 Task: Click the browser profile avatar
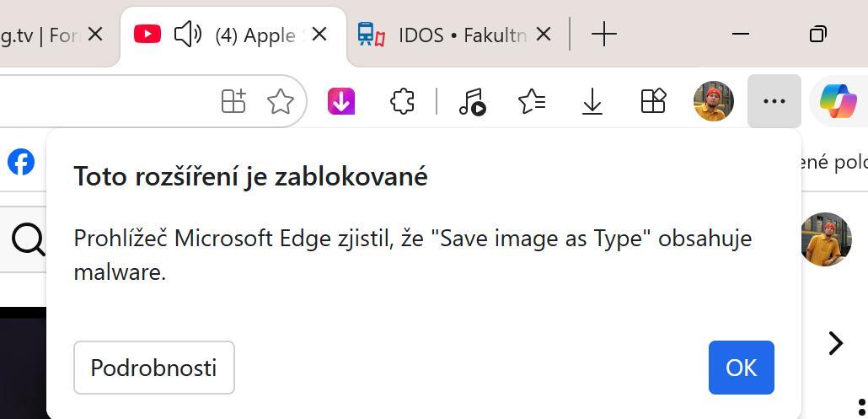713,101
